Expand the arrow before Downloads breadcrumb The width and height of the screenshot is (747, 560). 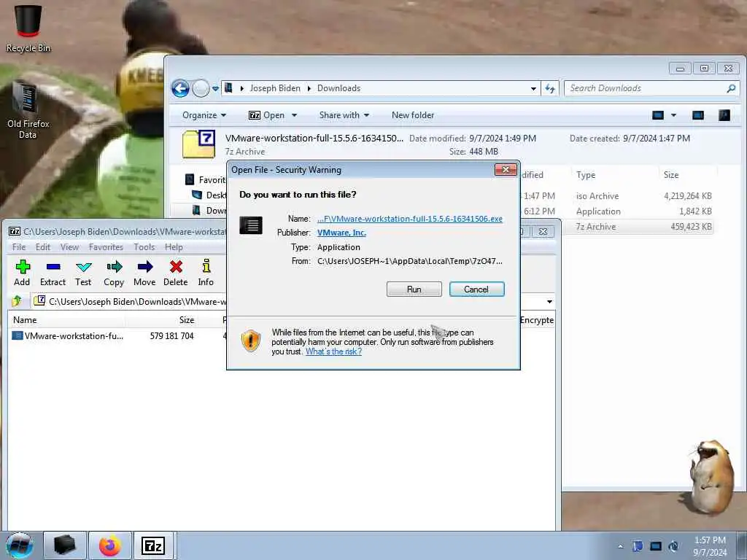coord(309,88)
